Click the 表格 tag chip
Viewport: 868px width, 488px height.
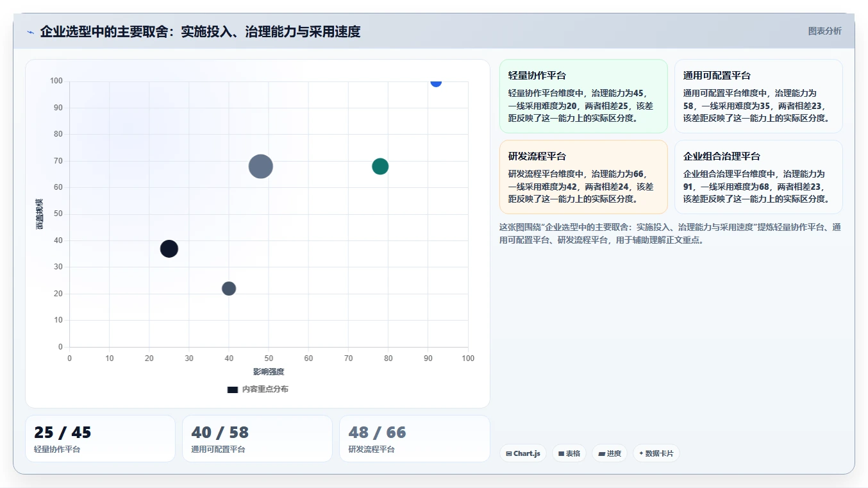(569, 453)
